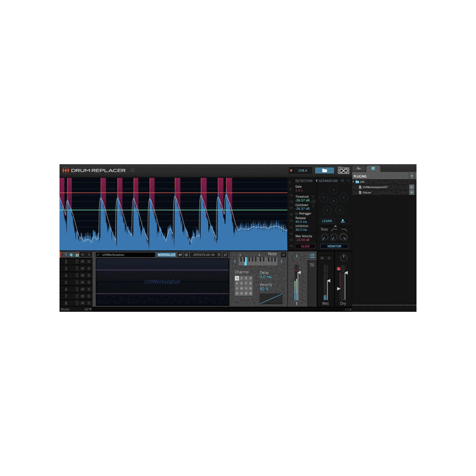Select separation band circle 4
476x476 pixels.
coord(327,210)
